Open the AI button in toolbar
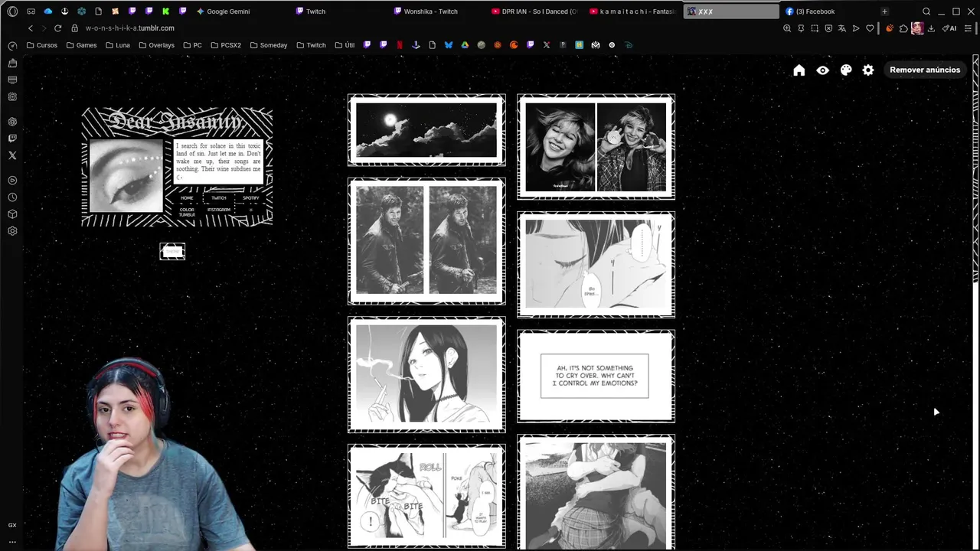 click(949, 28)
